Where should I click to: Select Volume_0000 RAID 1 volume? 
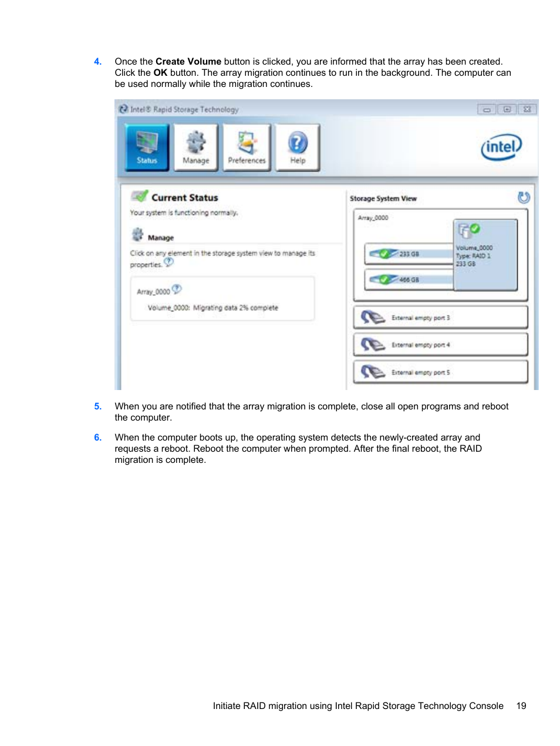pos(485,255)
